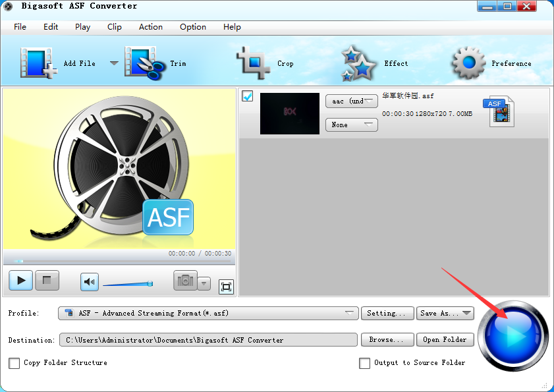Screen dimensions: 554x392
Task: Open the Trim scissors tool
Action: pyautogui.click(x=145, y=63)
